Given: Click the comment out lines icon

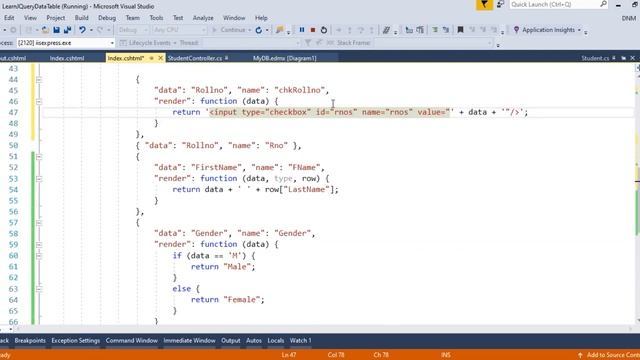Looking at the screenshot, I should (435, 30).
